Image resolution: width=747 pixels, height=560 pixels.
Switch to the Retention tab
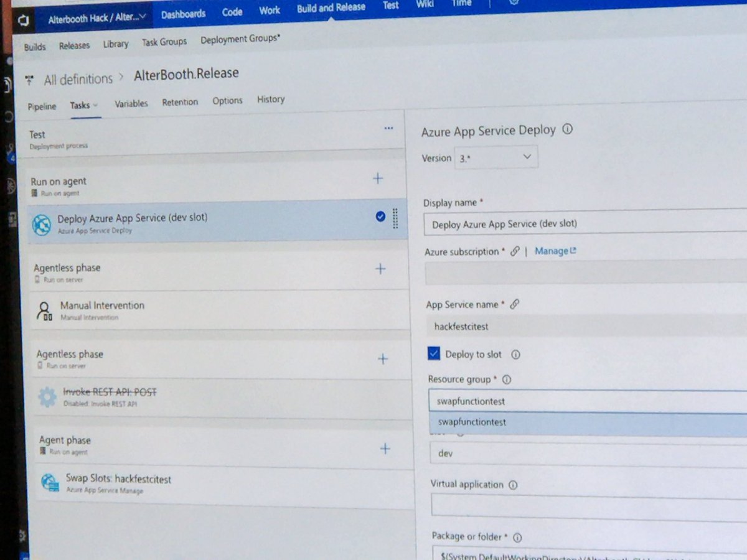(x=180, y=102)
